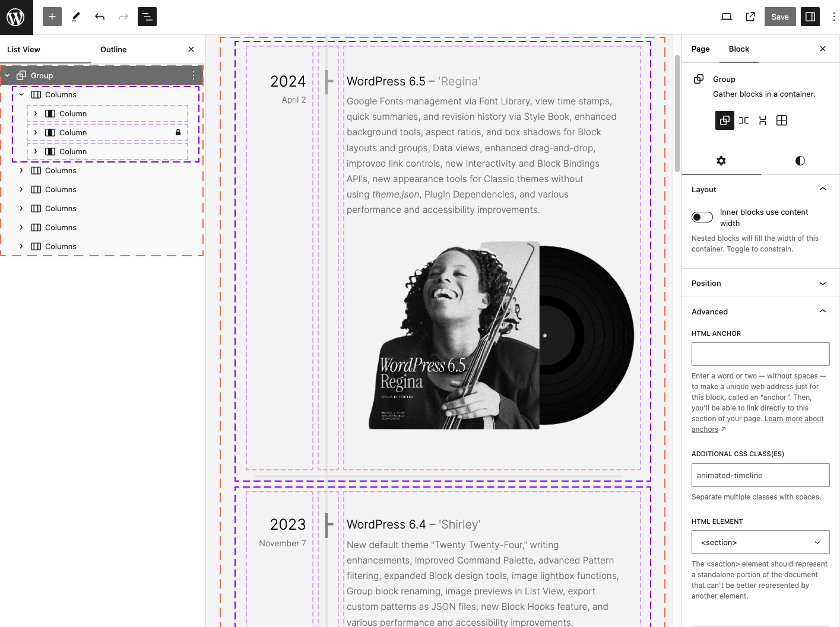
Task: Open the Styles half-circle tab
Action: coord(800,161)
